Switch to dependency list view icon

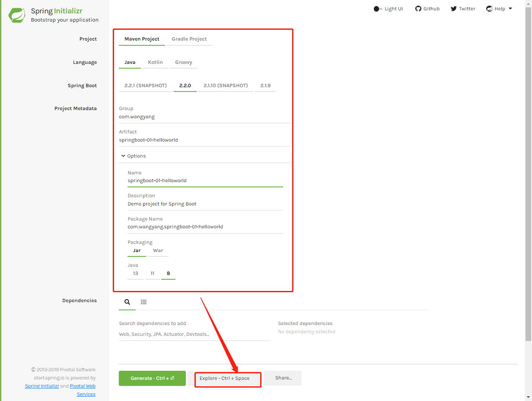(144, 302)
